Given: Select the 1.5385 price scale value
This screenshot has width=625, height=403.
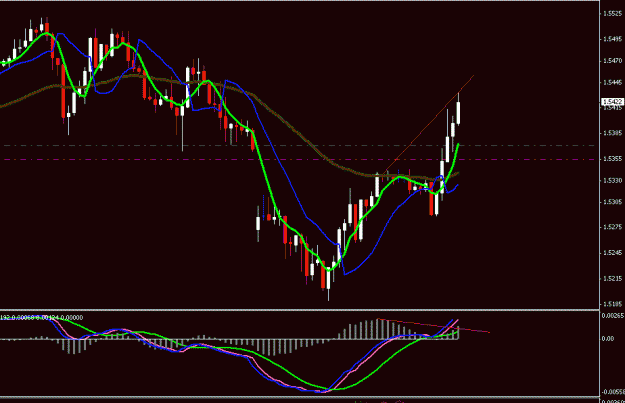Looking at the screenshot, I should coord(613,133).
